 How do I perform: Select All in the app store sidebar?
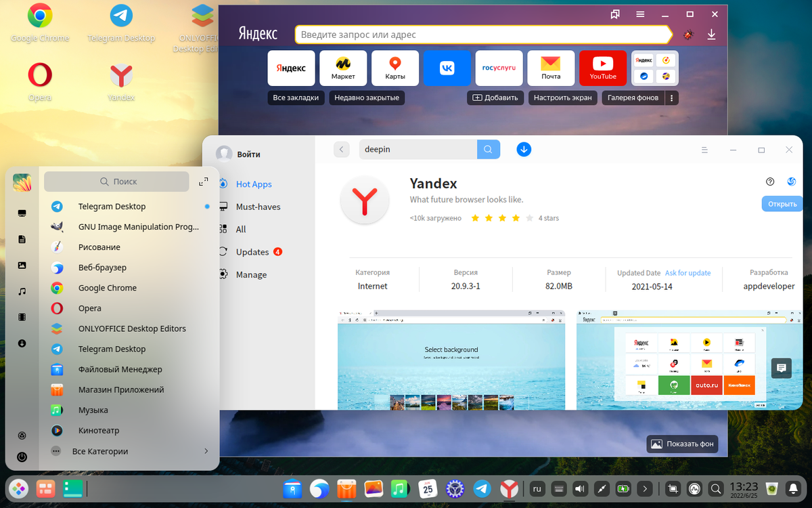240,229
